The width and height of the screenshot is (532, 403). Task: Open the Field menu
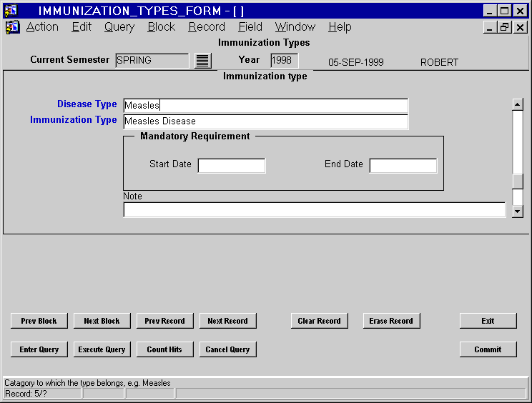pyautogui.click(x=250, y=26)
